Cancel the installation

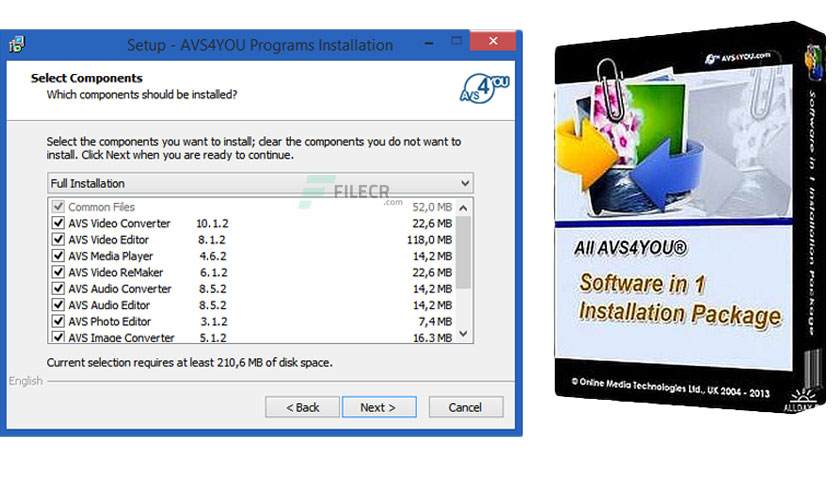tap(465, 407)
